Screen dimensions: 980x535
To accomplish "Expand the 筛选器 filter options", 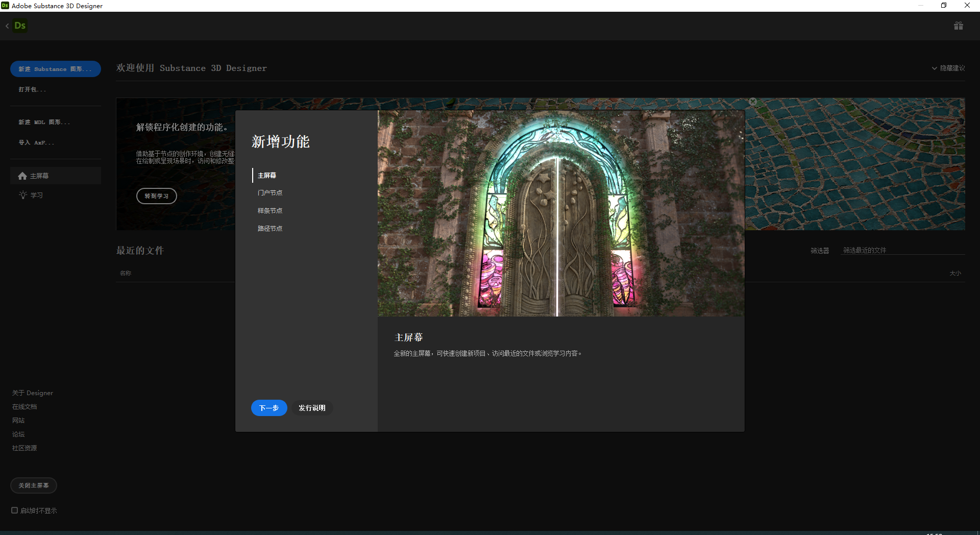I will pos(819,250).
